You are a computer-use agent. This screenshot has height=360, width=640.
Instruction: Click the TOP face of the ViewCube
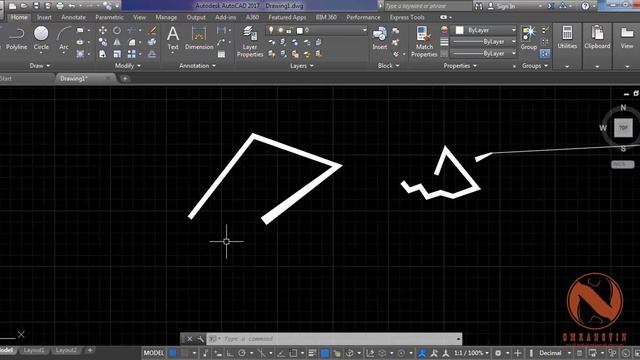623,128
